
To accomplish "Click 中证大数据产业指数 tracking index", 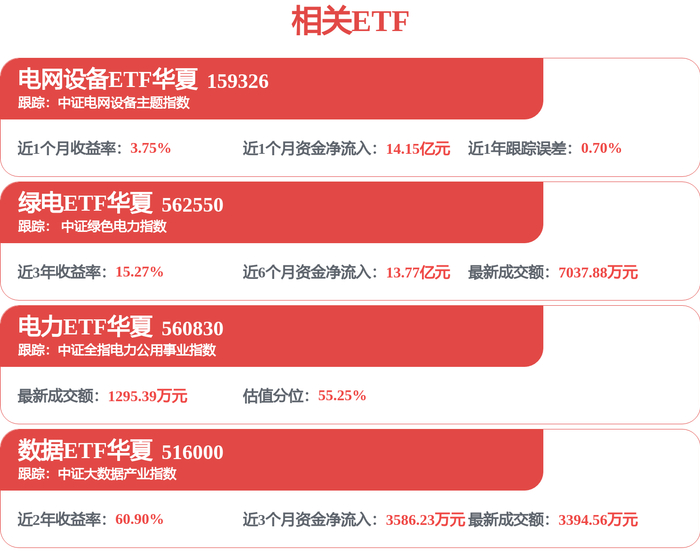I will (117, 474).
